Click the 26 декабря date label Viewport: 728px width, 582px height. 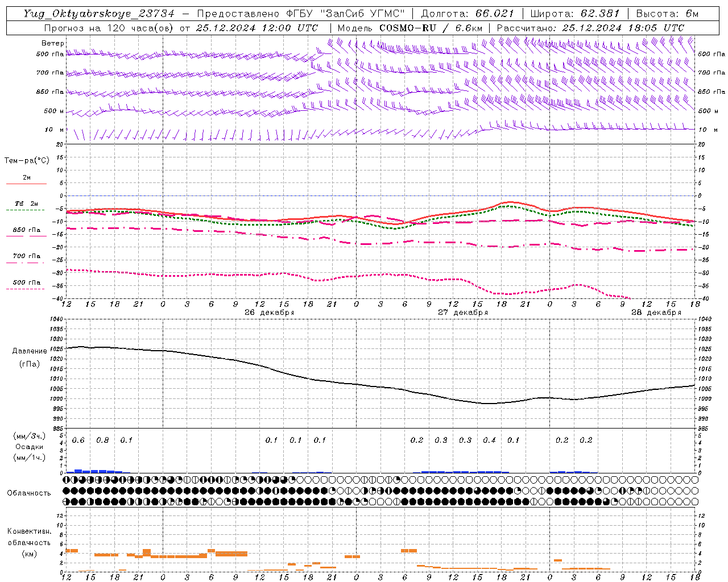click(269, 313)
